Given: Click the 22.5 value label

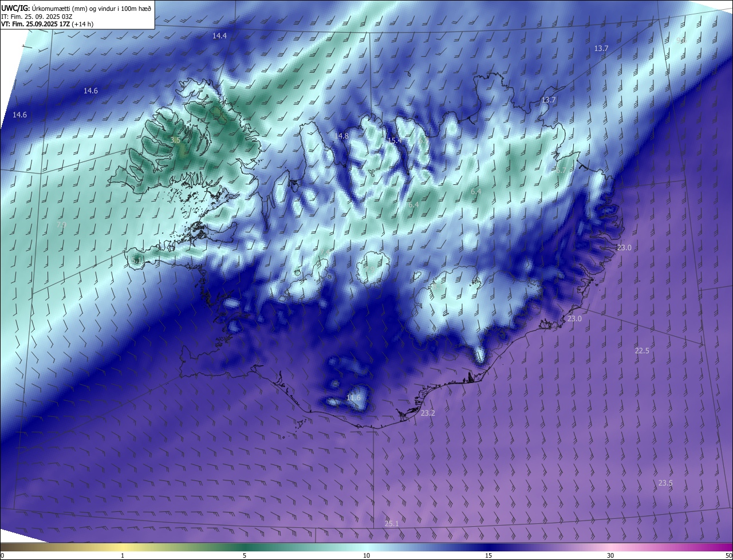Looking at the screenshot, I should click(x=642, y=350).
